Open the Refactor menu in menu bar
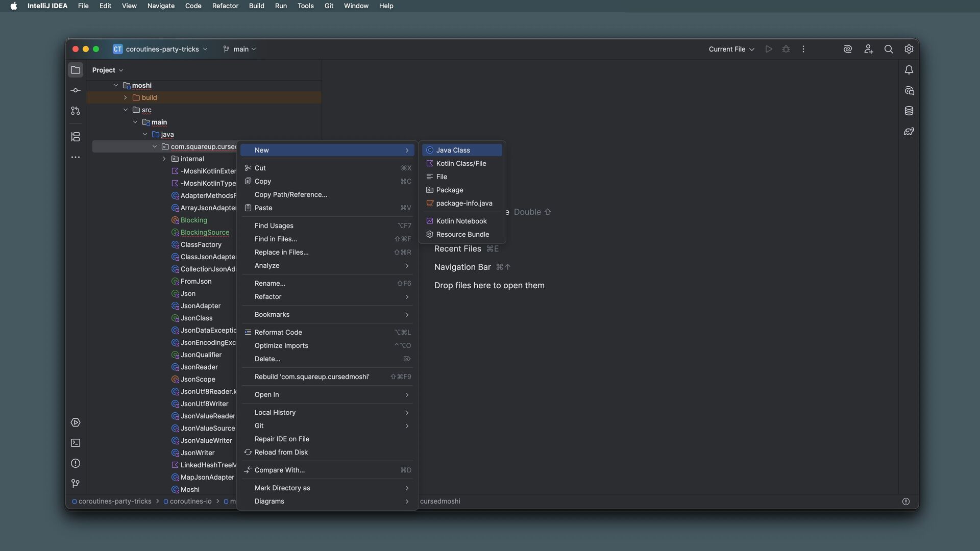This screenshot has width=980, height=551. (x=225, y=6)
